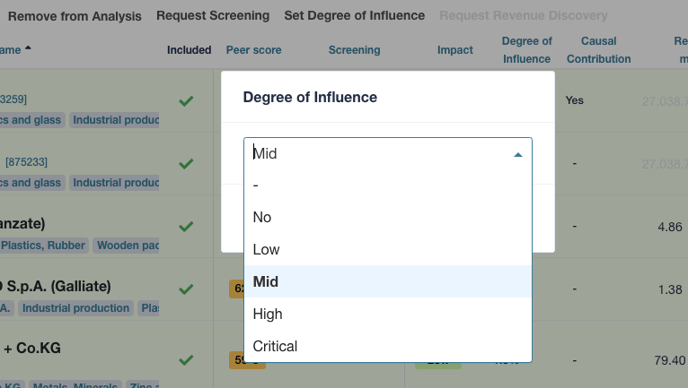Sort by Screening column header
Image resolution: width=688 pixels, height=388 pixels.
tap(354, 50)
